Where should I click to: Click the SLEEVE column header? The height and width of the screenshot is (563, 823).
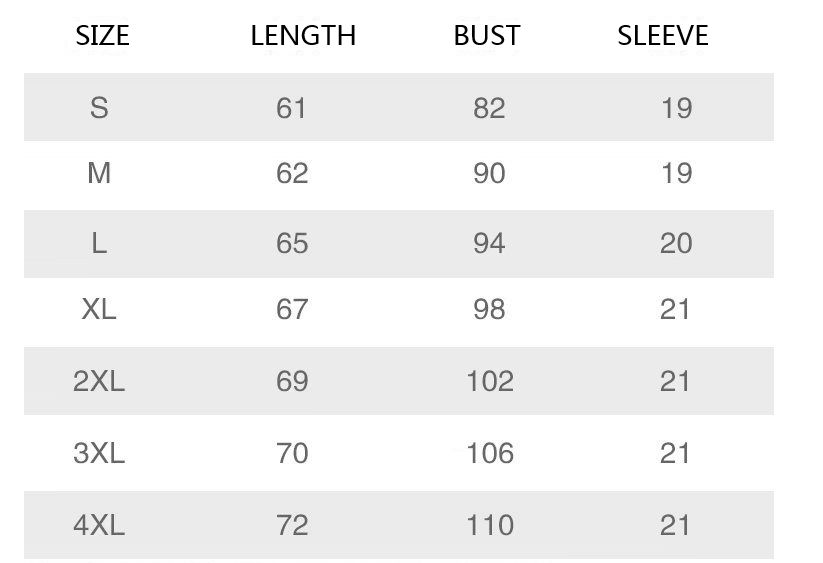(663, 36)
